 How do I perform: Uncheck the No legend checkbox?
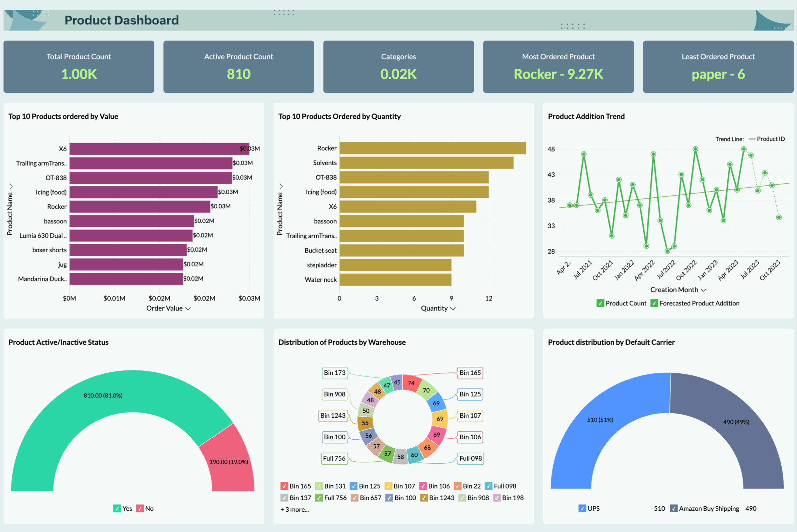pyautogui.click(x=140, y=508)
